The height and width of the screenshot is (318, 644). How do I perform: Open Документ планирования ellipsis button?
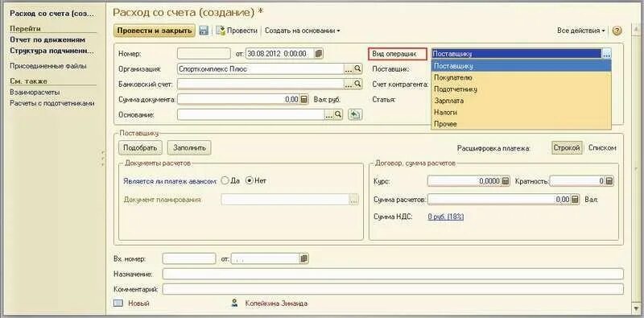coord(354,200)
